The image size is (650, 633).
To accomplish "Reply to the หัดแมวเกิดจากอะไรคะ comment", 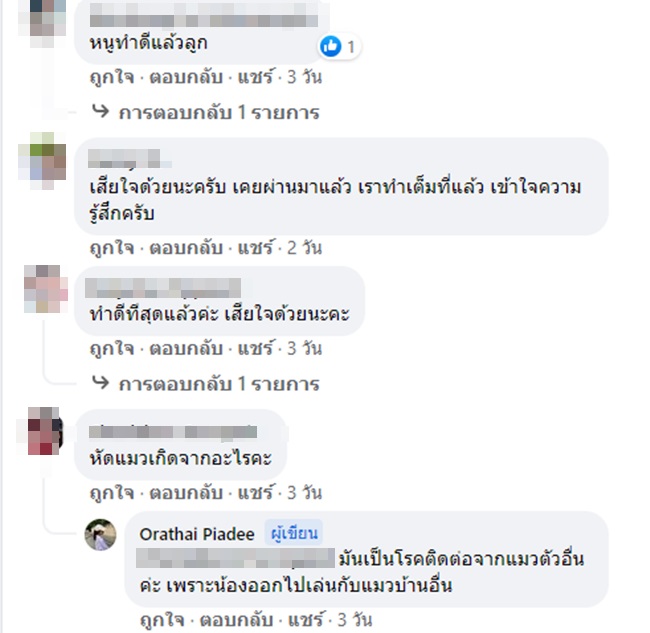I will tap(186, 492).
